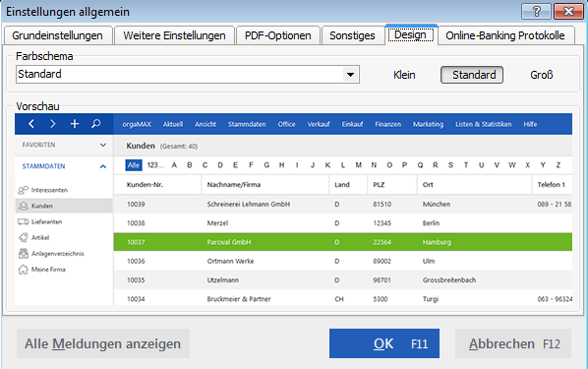Confirm with the OK F11 button
588x369 pixels.
pos(384,343)
